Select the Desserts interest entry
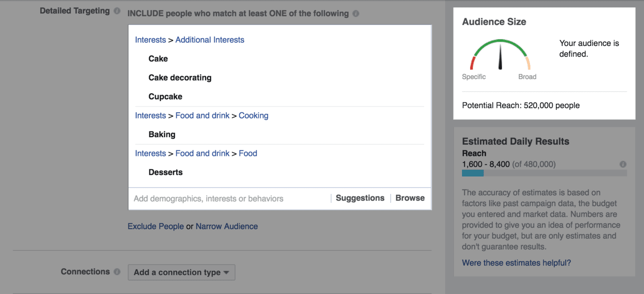The width and height of the screenshot is (644, 294). point(165,172)
